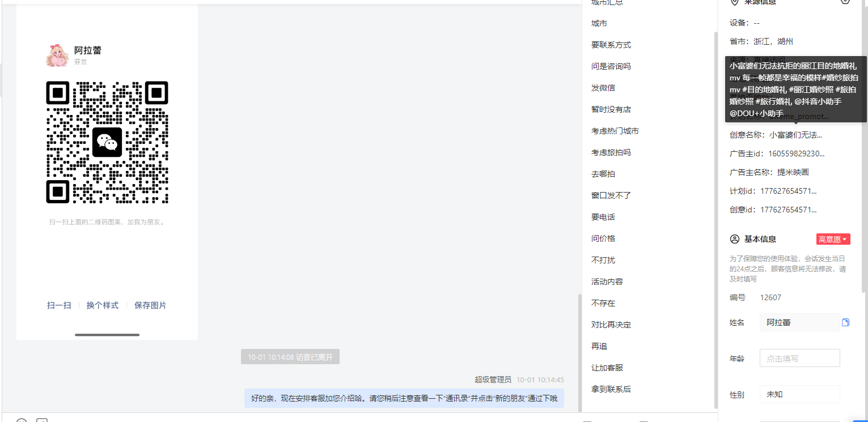868x422 pixels.
Task: Click the chat history vertical scrollbar
Action: pos(579,352)
